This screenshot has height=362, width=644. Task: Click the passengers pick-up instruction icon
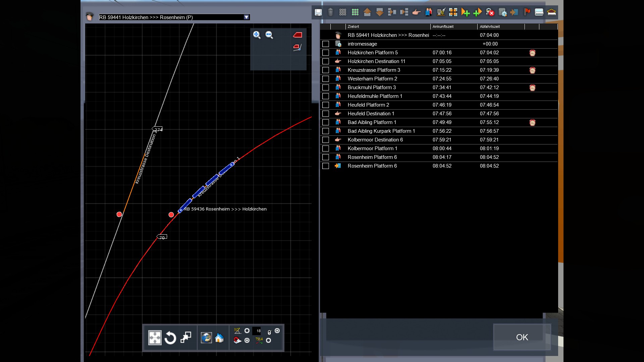tap(429, 12)
